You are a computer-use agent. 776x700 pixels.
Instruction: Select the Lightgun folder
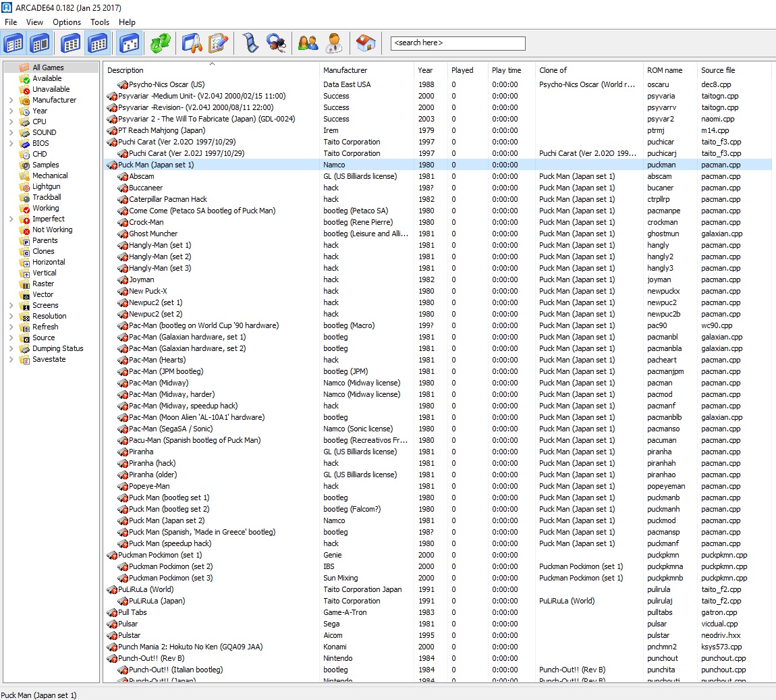pyautogui.click(x=47, y=186)
